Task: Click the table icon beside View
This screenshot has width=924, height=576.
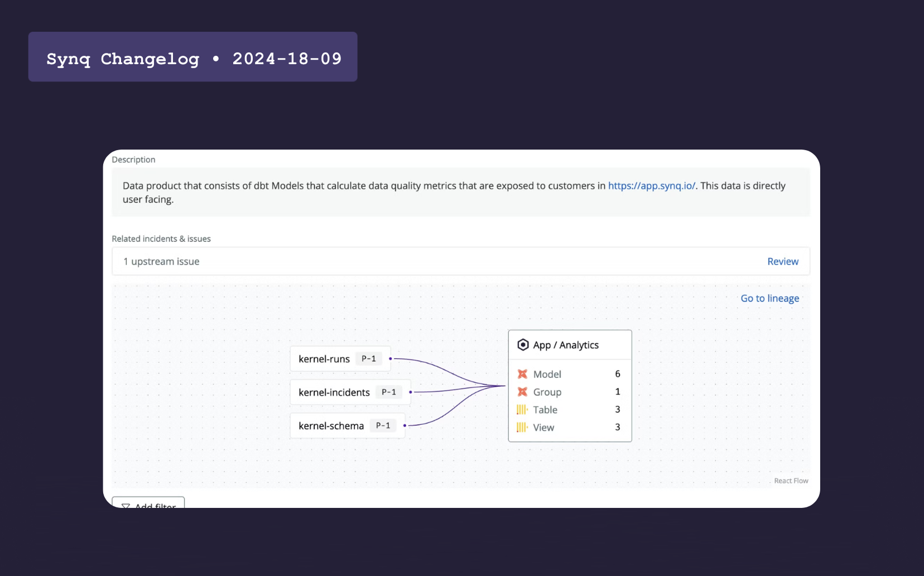Action: 522,428
